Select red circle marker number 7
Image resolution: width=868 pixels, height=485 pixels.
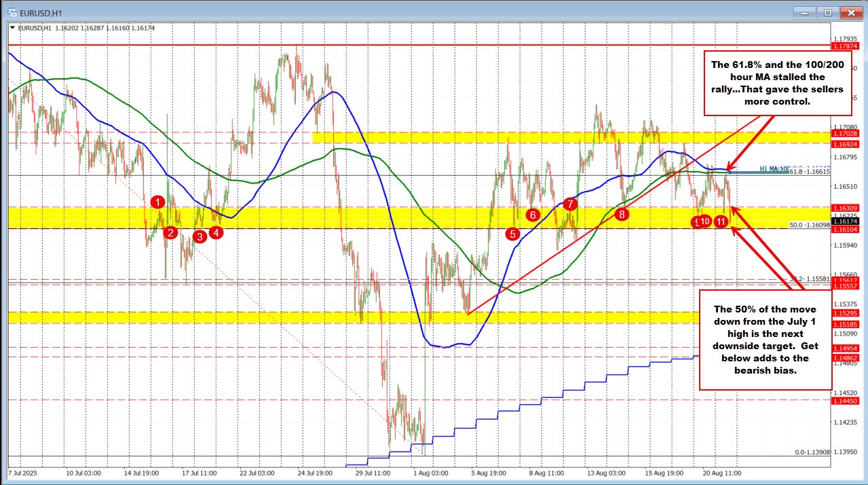coord(570,204)
